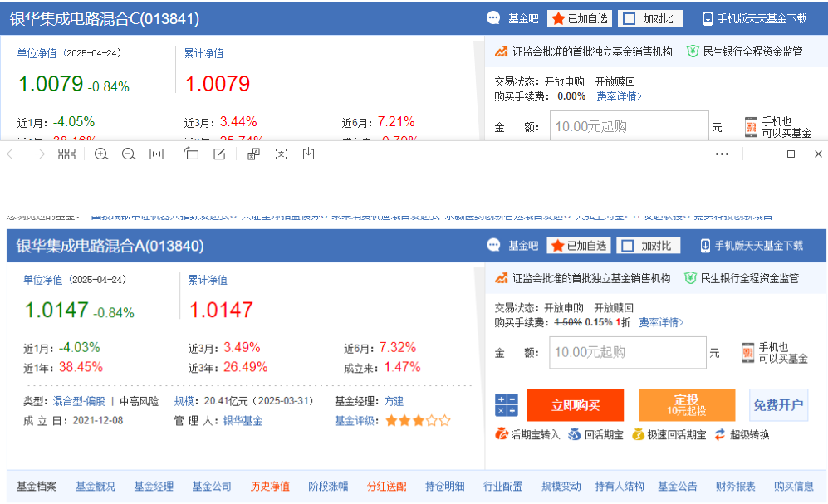Show image at 1:1 actual size
This screenshot has height=504, width=828.
(156, 154)
